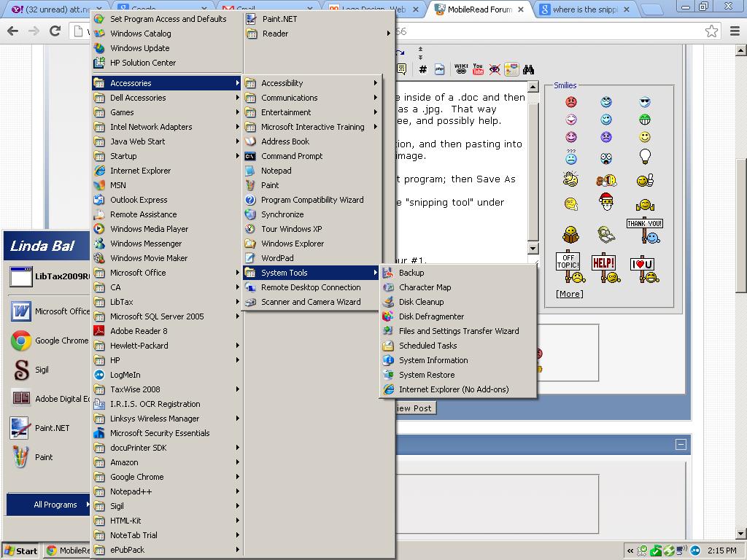The height and width of the screenshot is (560, 747).
Task: Reload the page in Chrome
Action: point(55,31)
